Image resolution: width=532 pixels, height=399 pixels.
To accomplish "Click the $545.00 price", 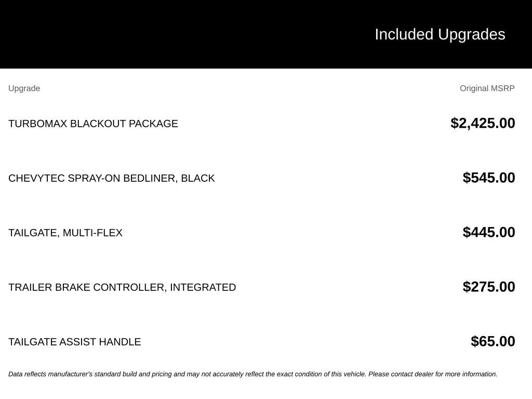I will (488, 178).
